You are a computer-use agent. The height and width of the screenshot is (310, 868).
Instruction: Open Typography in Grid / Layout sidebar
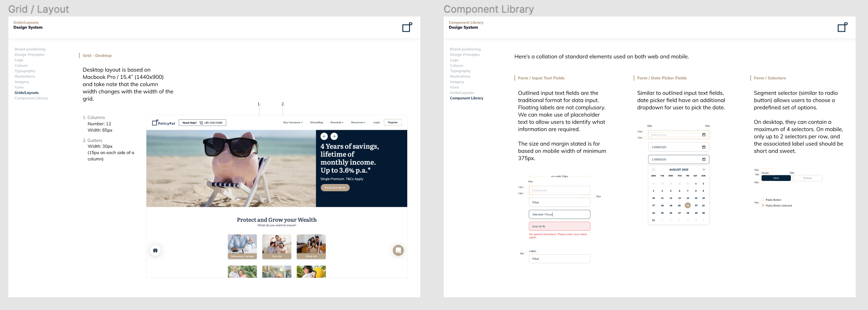[x=25, y=71]
